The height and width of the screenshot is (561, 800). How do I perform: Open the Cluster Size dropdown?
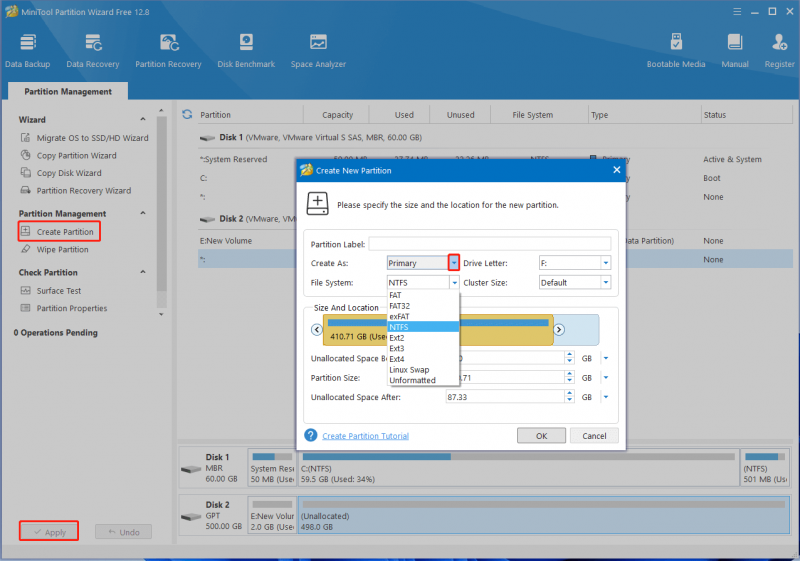coord(606,282)
